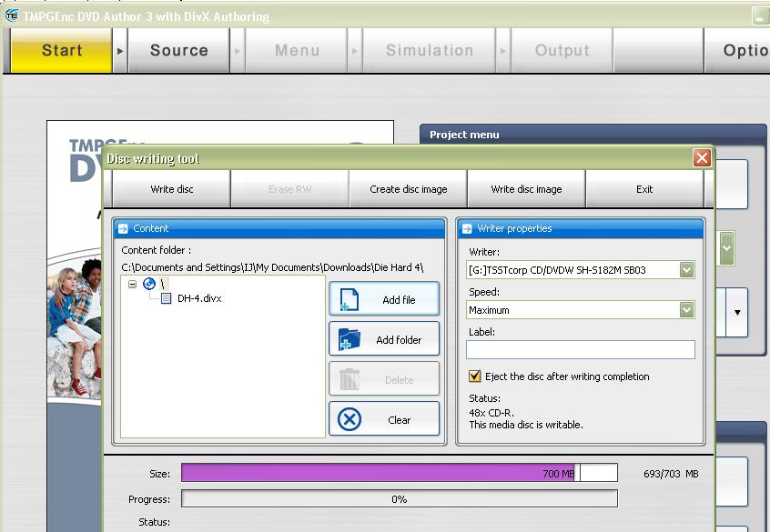Click the Add file button
Screen dimensions: 770x532
pos(384,299)
